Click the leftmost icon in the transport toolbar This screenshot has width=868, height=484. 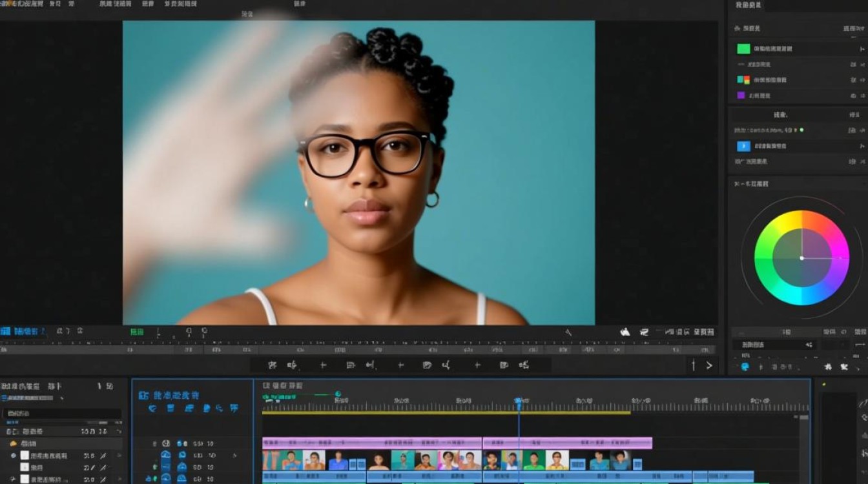[x=272, y=365]
